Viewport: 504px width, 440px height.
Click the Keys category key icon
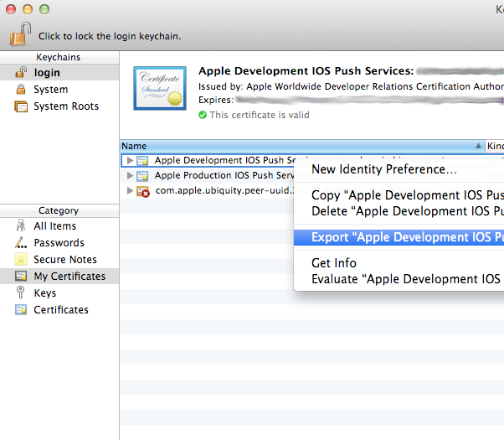(x=20, y=292)
